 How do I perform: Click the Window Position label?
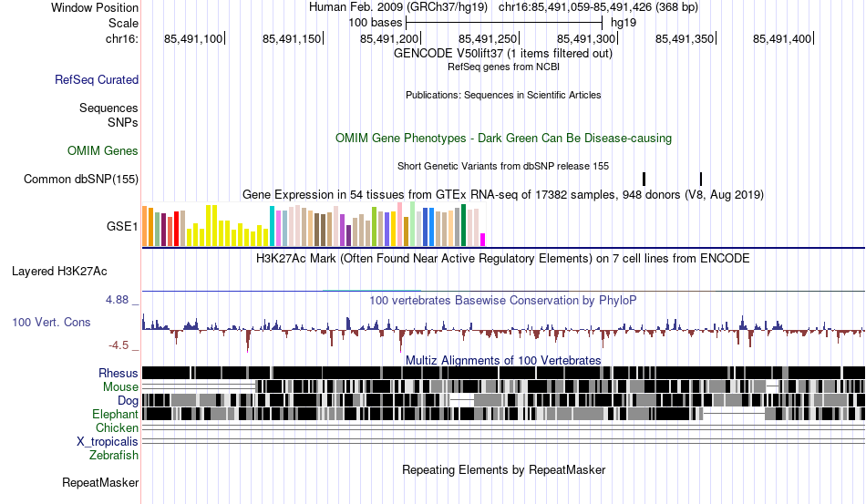(x=95, y=7)
